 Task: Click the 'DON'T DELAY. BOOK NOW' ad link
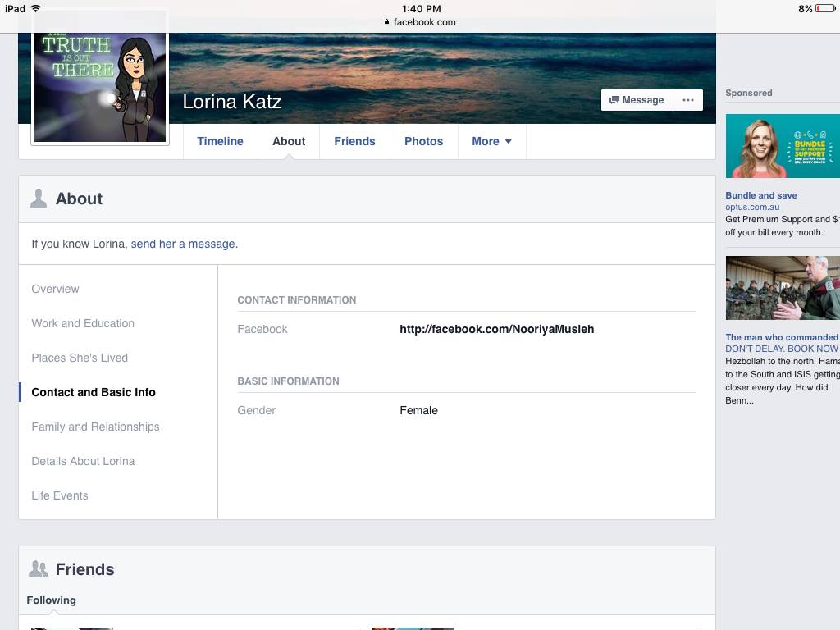(x=782, y=349)
